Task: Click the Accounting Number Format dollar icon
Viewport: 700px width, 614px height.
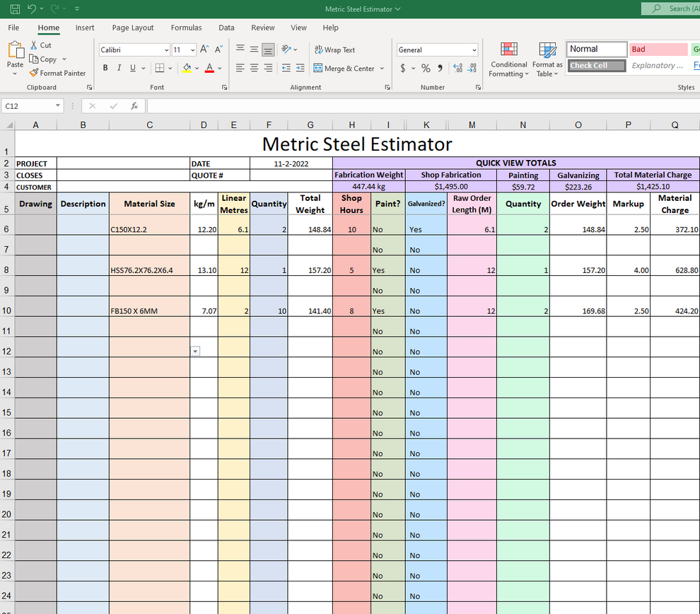Action: click(x=404, y=68)
